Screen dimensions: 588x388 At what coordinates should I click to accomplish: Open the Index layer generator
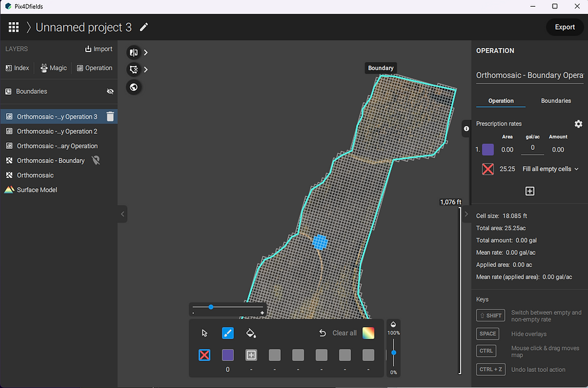click(17, 68)
